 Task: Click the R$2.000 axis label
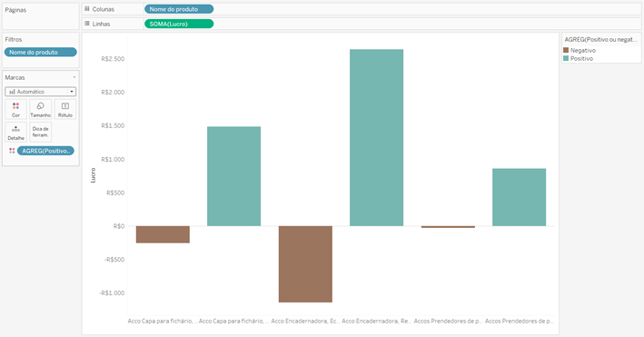tap(113, 92)
